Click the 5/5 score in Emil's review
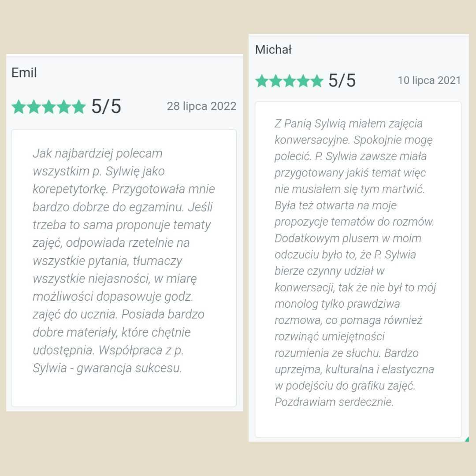 tap(106, 106)
